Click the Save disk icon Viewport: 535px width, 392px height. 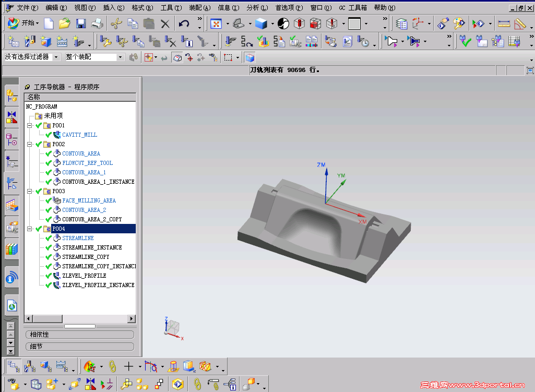pyautogui.click(x=80, y=23)
